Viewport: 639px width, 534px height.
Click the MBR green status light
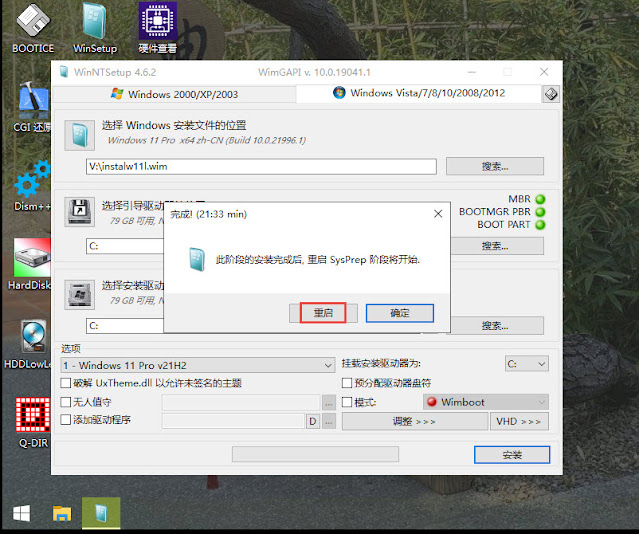(x=540, y=199)
